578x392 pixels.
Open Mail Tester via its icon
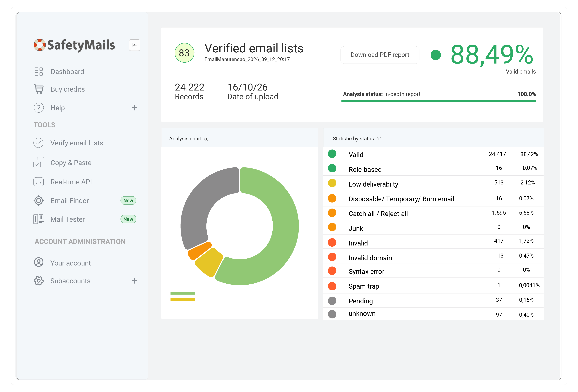point(39,219)
